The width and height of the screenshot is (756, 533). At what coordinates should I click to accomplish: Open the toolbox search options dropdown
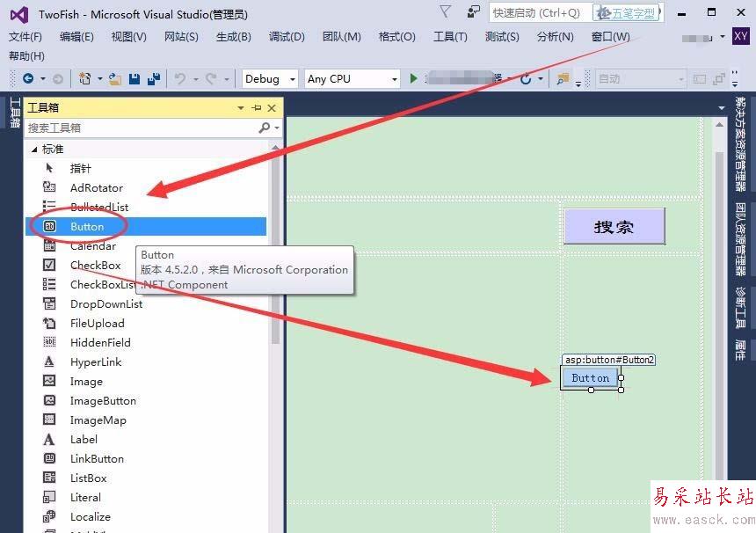point(277,128)
